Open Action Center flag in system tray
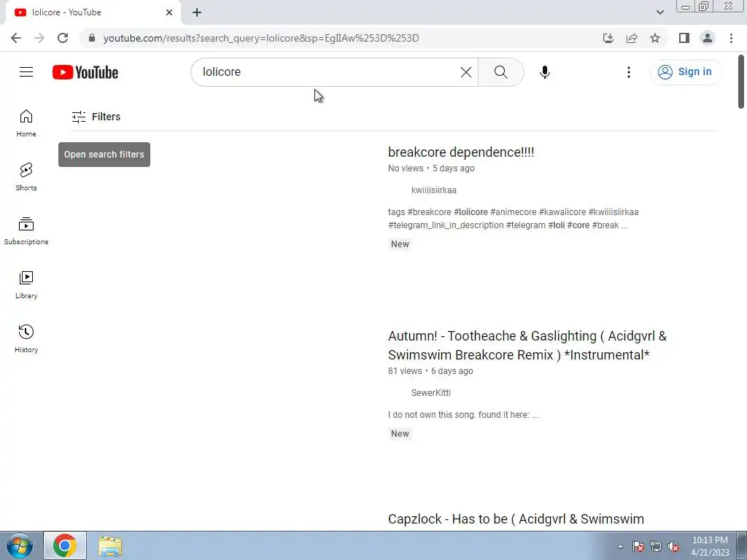The image size is (747, 560). 638,546
